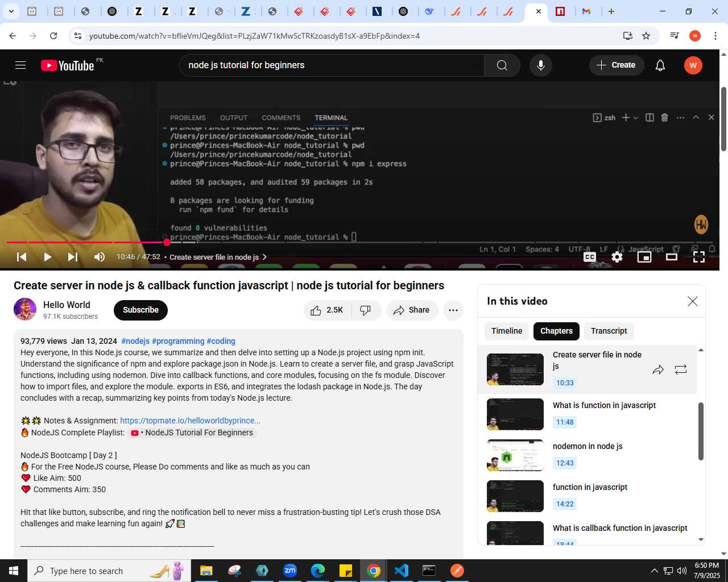Open the Hello World channel avatar
Viewport: 728px width, 582px height.
point(25,309)
